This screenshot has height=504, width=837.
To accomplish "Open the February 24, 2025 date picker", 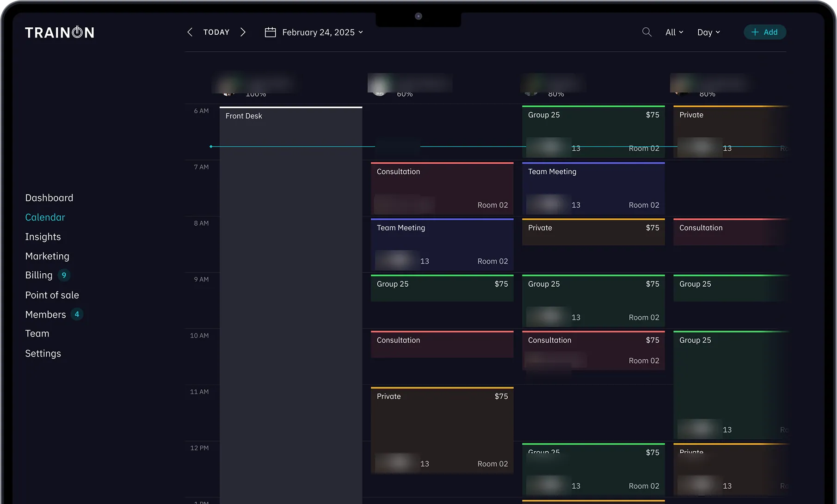I will (x=322, y=32).
